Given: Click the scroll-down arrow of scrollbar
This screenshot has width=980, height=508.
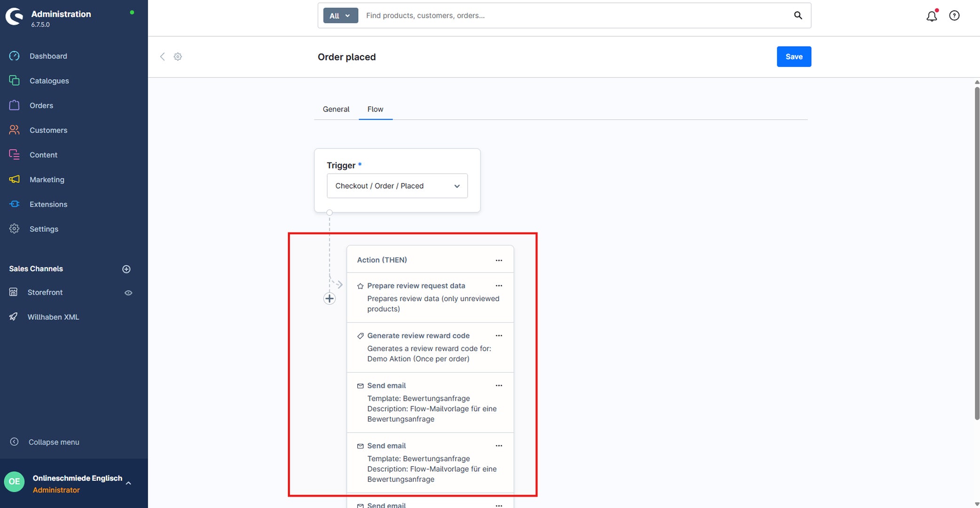Looking at the screenshot, I should coord(977,504).
